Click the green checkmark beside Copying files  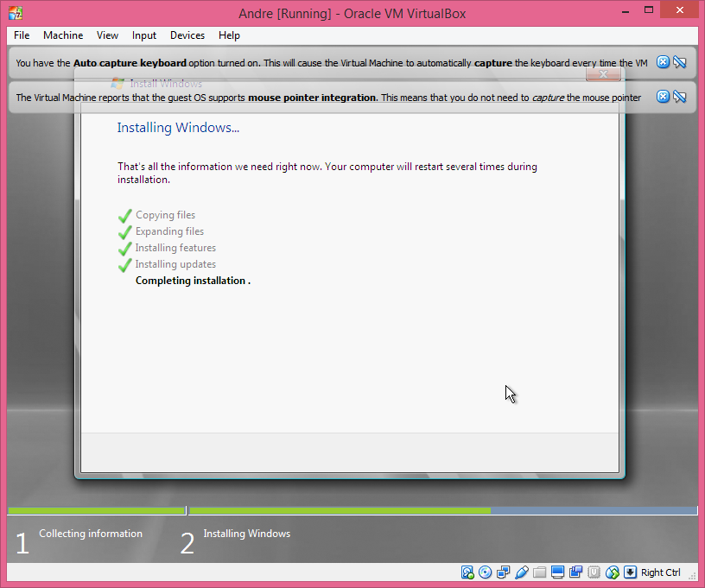tap(125, 216)
